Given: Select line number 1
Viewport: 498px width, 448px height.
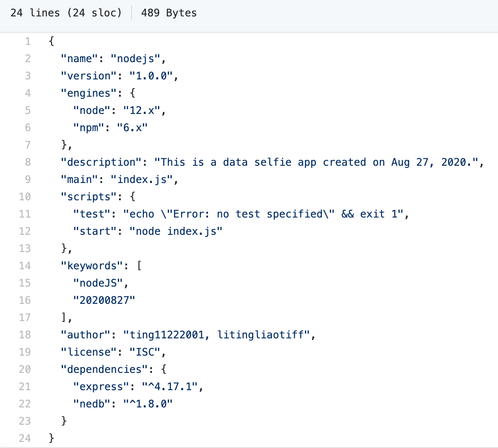Looking at the screenshot, I should pyautogui.click(x=28, y=41).
